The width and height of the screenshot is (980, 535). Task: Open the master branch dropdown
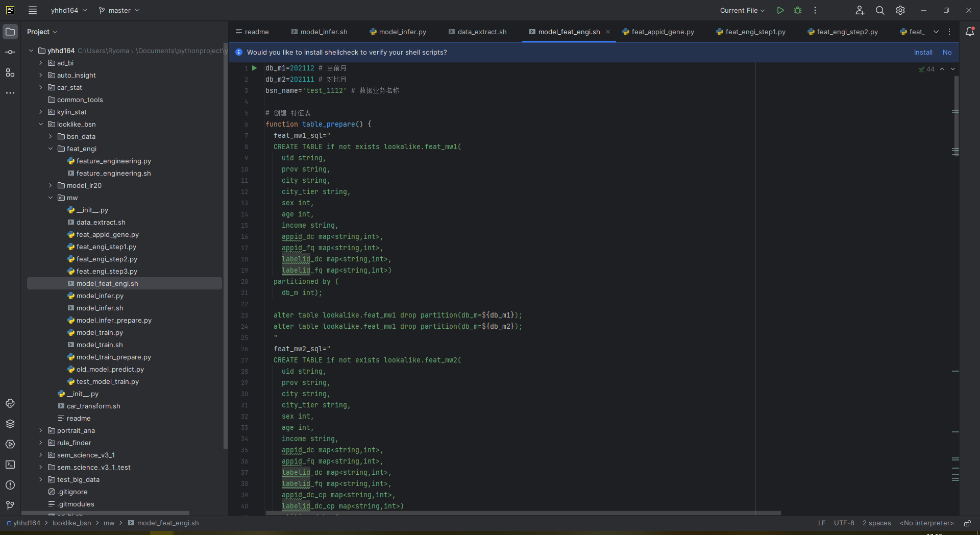point(119,10)
